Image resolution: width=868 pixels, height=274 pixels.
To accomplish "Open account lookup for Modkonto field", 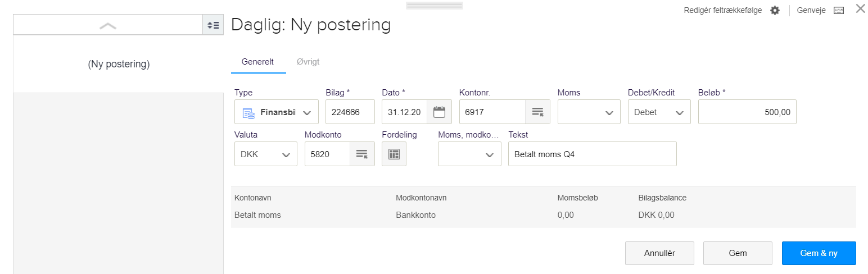I will (362, 154).
